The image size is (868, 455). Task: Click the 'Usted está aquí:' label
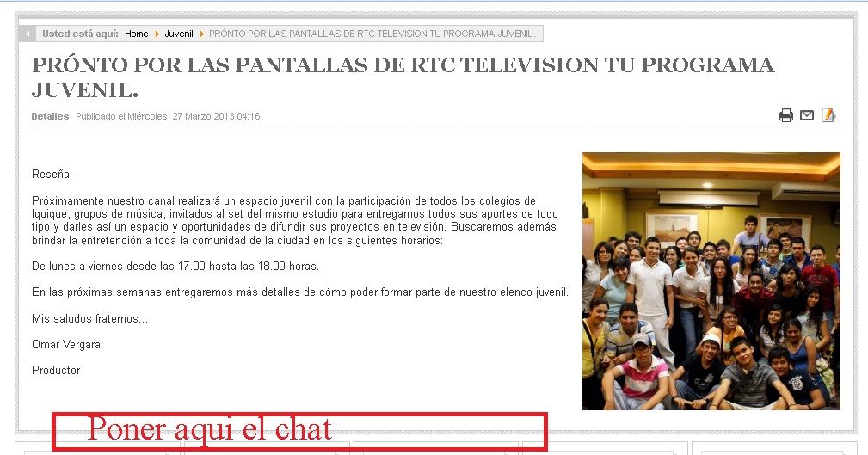point(80,34)
